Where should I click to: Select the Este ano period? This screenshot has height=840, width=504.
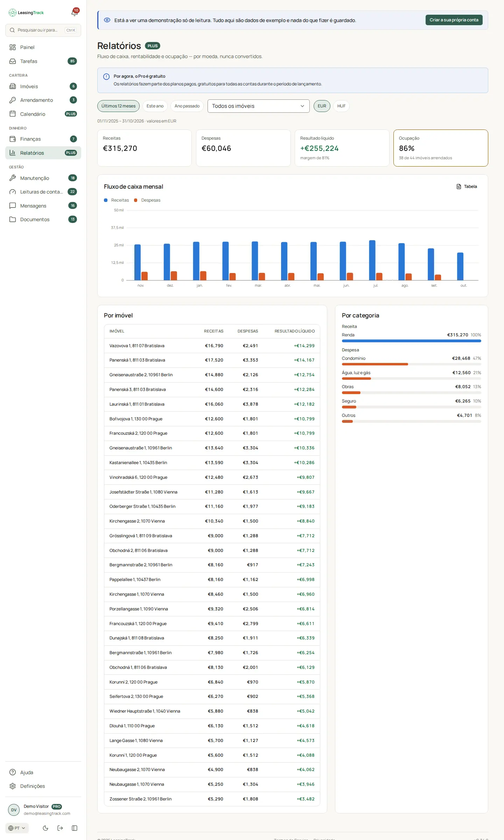tap(155, 106)
